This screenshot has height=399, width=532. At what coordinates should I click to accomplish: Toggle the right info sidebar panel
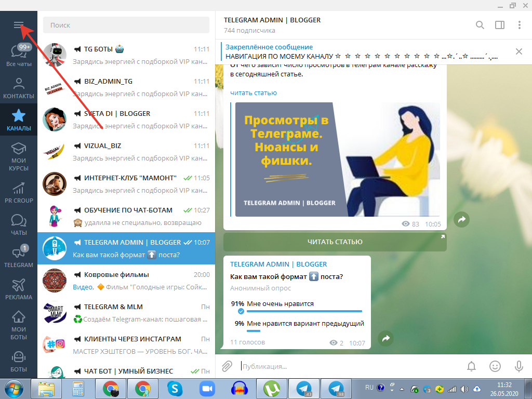point(500,25)
